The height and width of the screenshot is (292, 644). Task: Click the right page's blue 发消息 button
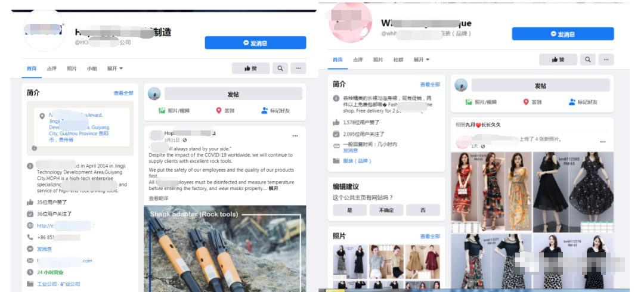coord(563,34)
